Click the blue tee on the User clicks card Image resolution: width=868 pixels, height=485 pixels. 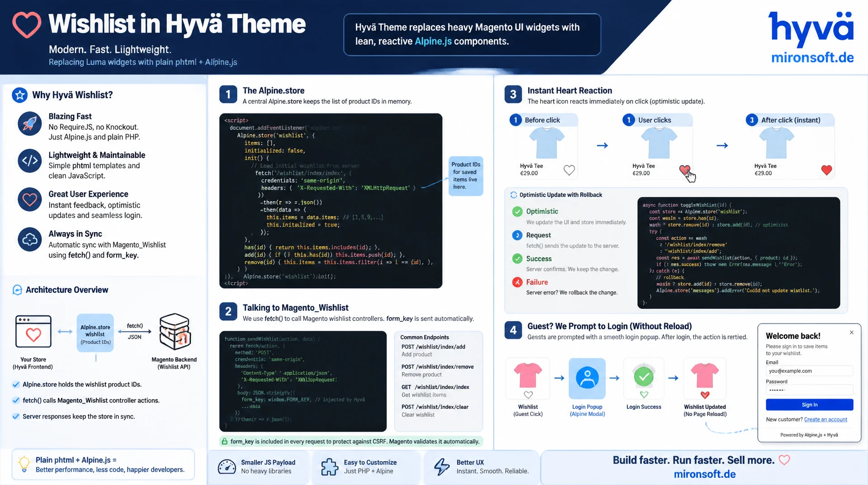coord(659,143)
